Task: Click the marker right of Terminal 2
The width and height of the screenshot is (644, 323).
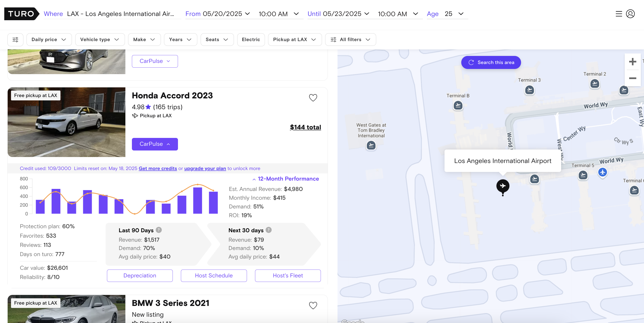Action: 624,90
